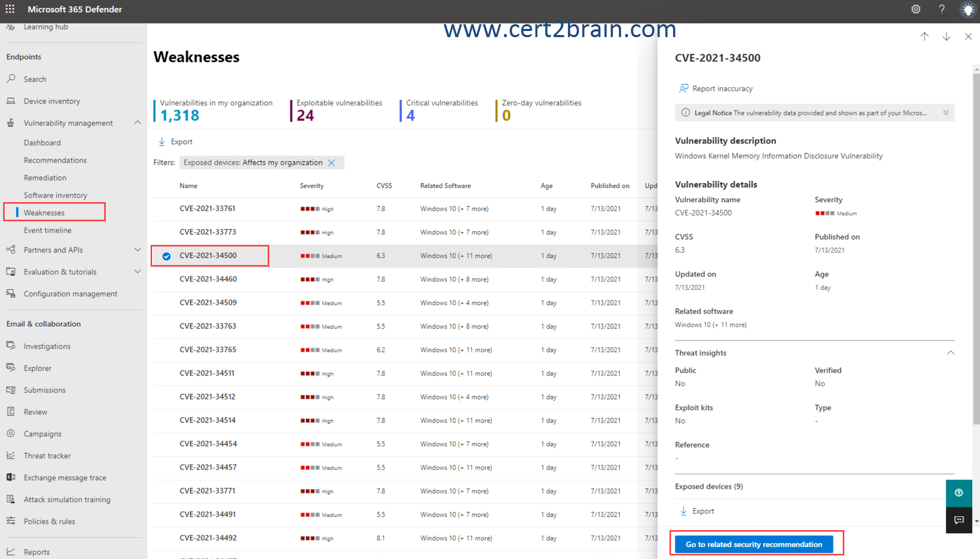Viewport: 980px width, 559px height.
Task: Sort by the CVSS column header
Action: 384,186
